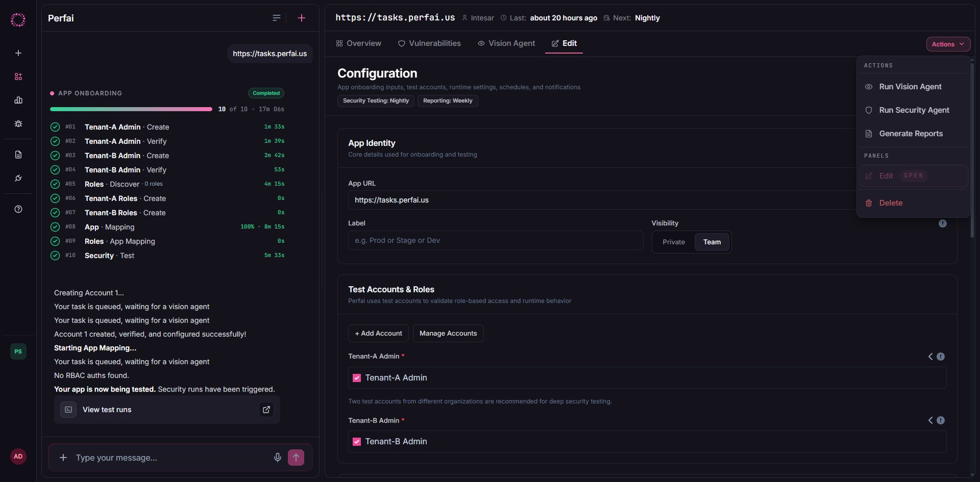Switch to the Vulnerabilities tab
This screenshot has height=482, width=980.
point(429,43)
